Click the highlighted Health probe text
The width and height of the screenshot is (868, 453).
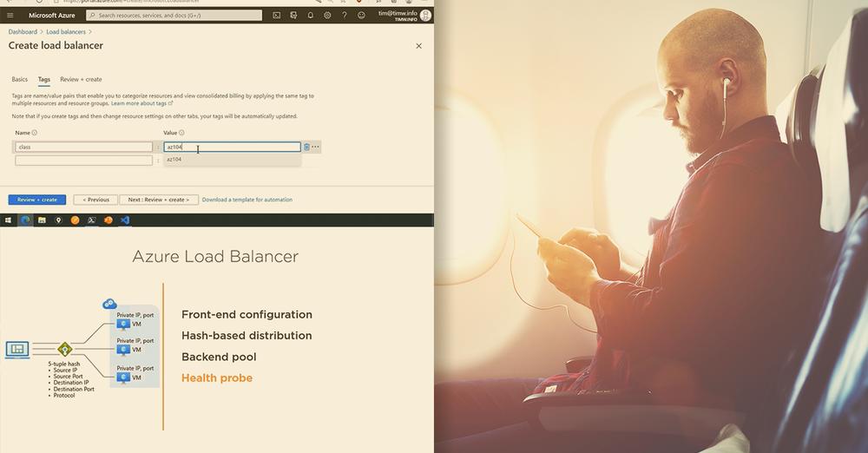217,378
